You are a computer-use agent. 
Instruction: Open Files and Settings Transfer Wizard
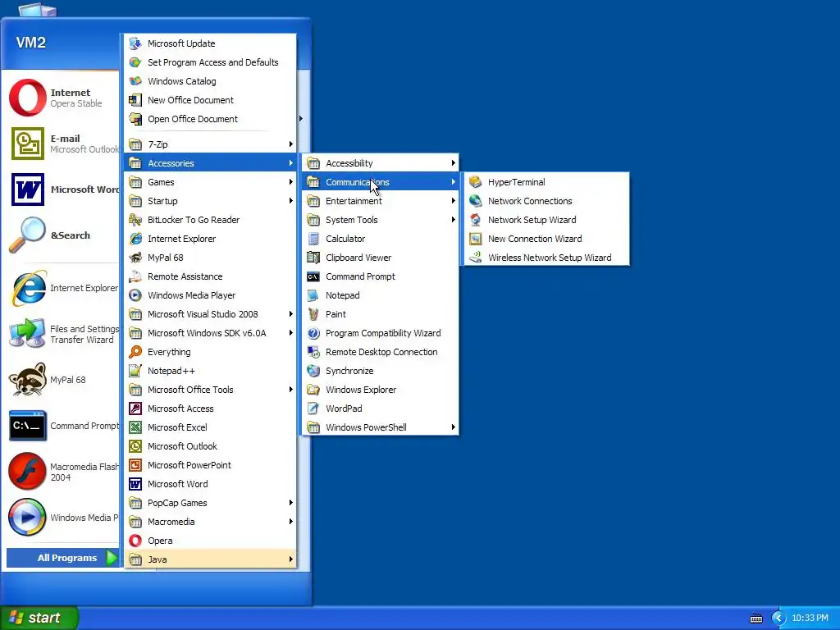63,334
